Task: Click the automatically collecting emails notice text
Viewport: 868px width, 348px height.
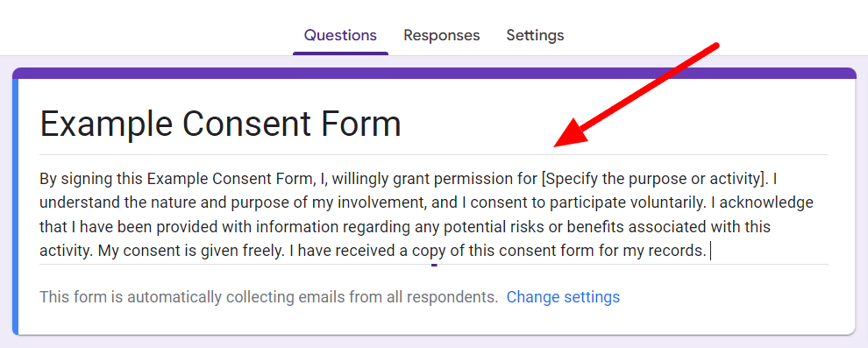Action: pyautogui.click(x=269, y=297)
